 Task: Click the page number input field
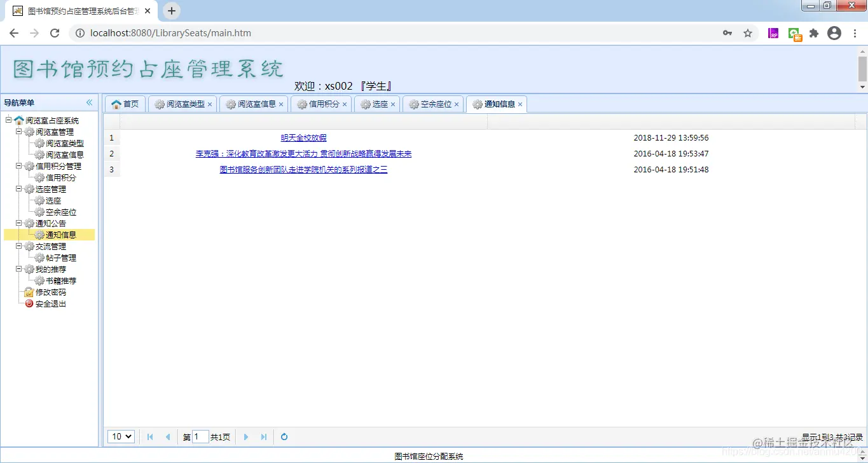point(200,437)
